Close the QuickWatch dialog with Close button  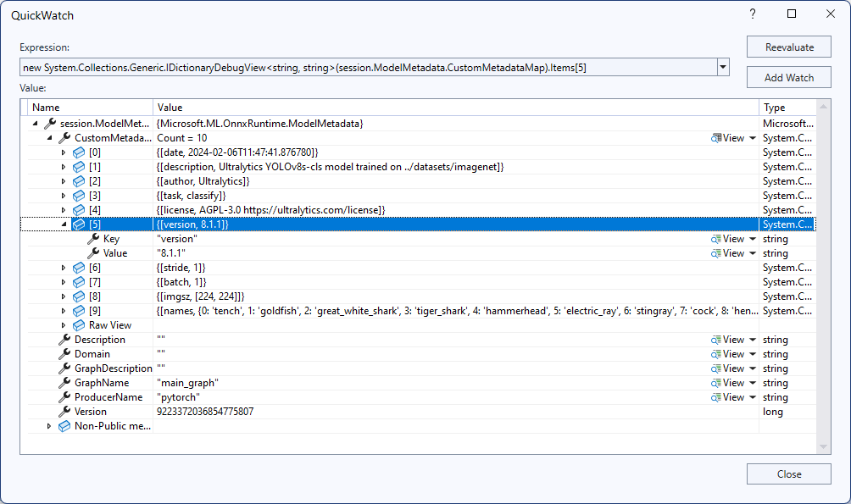pos(788,474)
